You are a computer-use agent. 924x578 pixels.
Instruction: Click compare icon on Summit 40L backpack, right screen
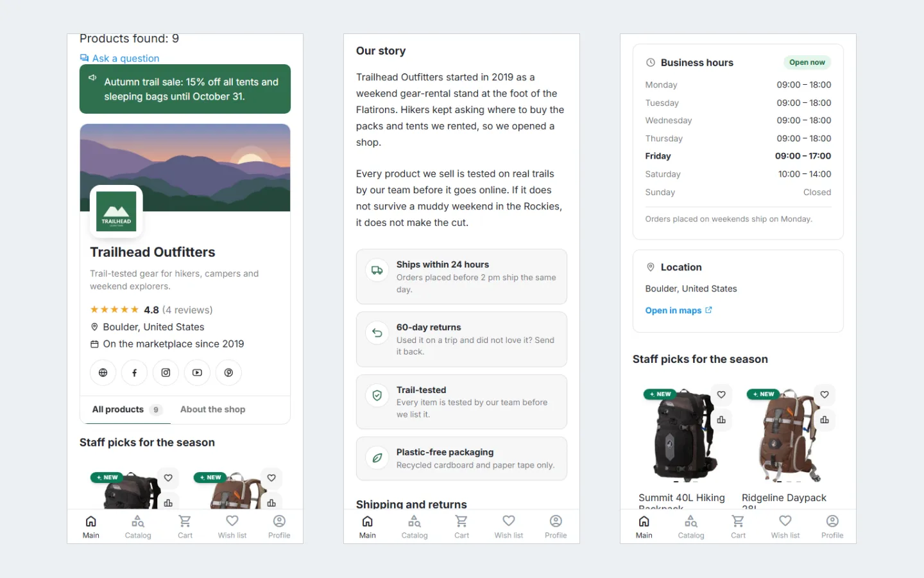click(721, 419)
